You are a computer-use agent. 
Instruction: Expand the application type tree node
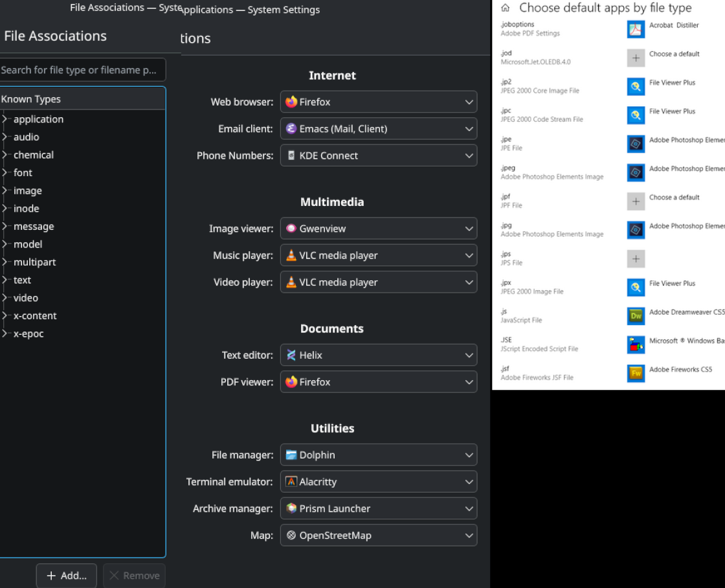(x=5, y=119)
